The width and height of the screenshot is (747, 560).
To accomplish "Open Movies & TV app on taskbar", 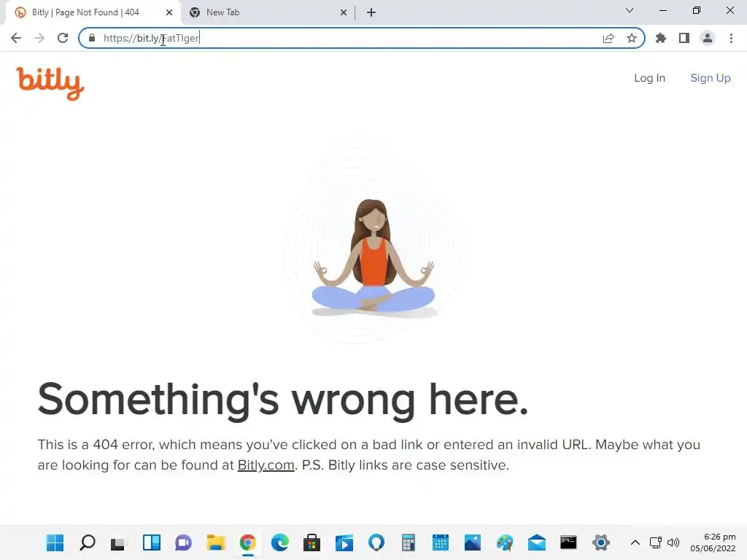I will pos(344,542).
